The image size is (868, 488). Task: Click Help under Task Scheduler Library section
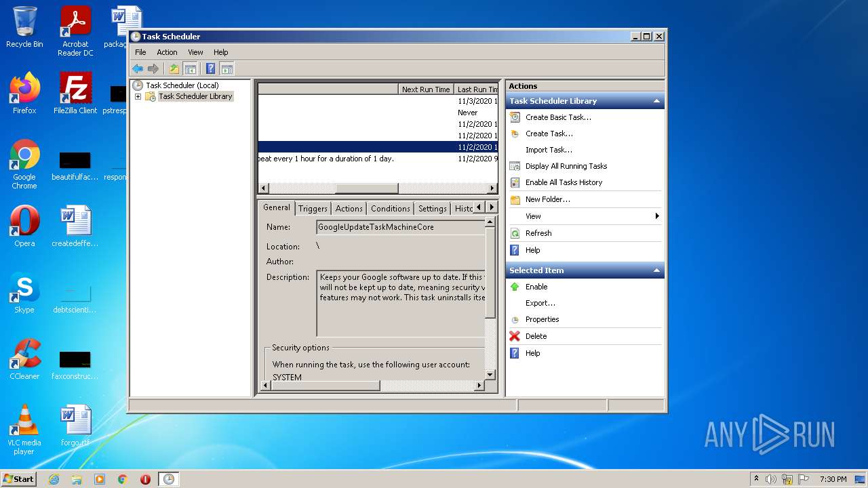point(532,250)
